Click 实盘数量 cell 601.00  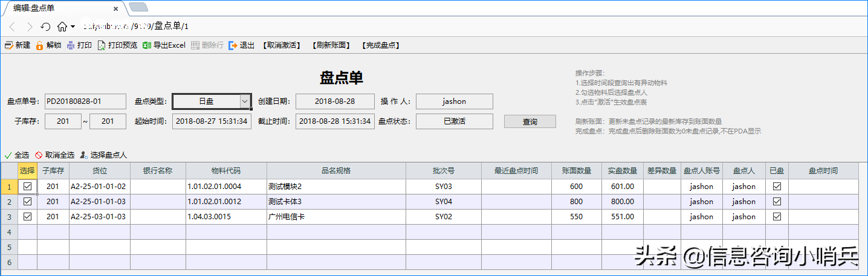pos(622,187)
